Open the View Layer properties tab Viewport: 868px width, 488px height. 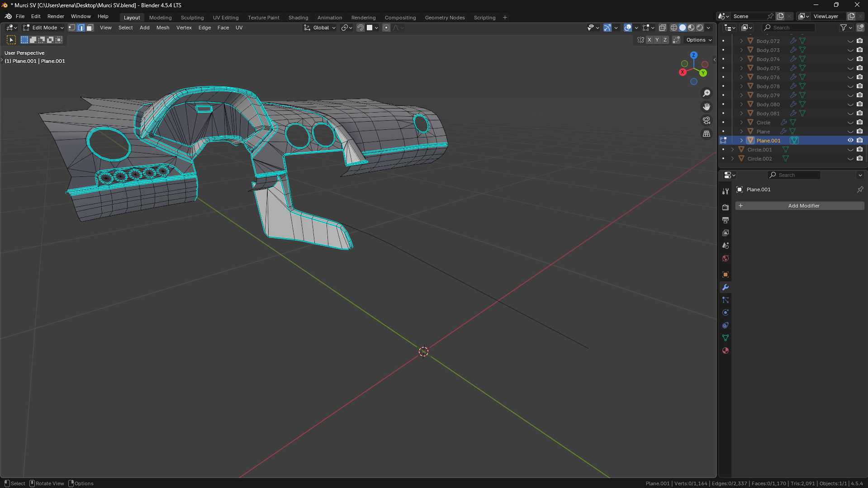(726, 232)
